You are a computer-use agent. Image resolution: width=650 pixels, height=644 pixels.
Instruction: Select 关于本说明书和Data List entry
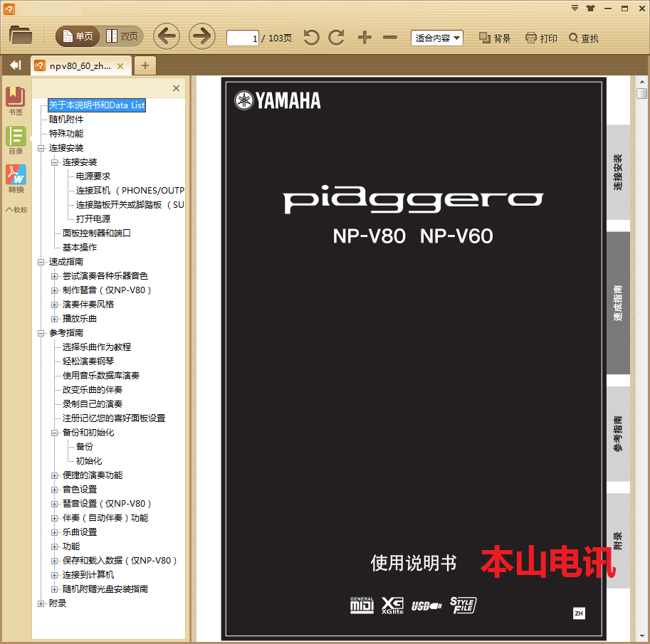click(97, 105)
